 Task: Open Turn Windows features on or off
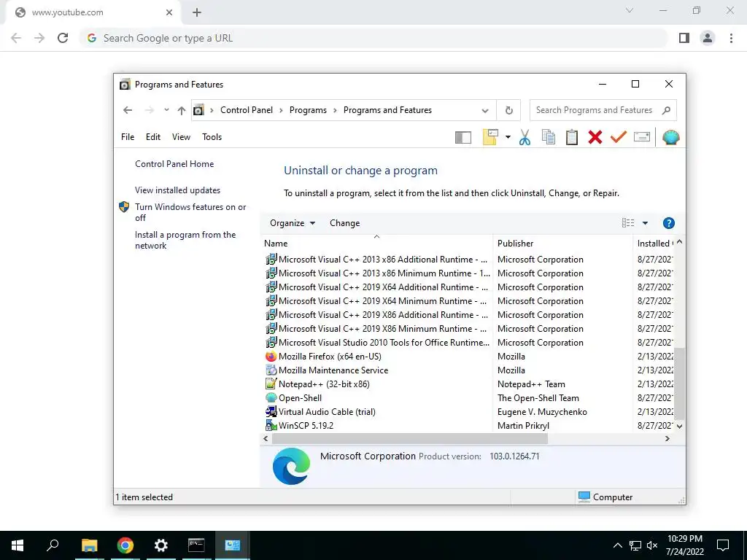(x=190, y=212)
